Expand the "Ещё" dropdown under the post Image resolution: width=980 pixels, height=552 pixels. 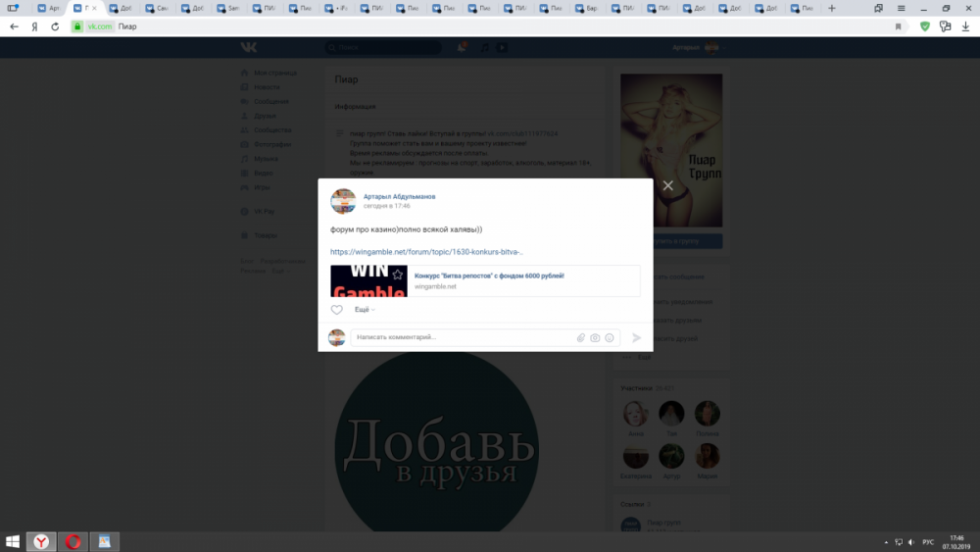(x=365, y=310)
